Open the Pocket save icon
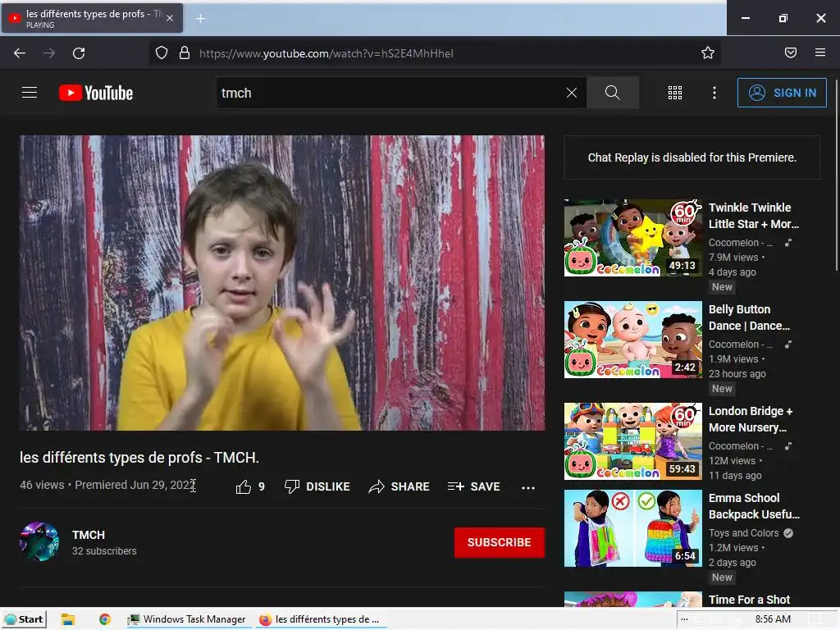 (x=791, y=52)
